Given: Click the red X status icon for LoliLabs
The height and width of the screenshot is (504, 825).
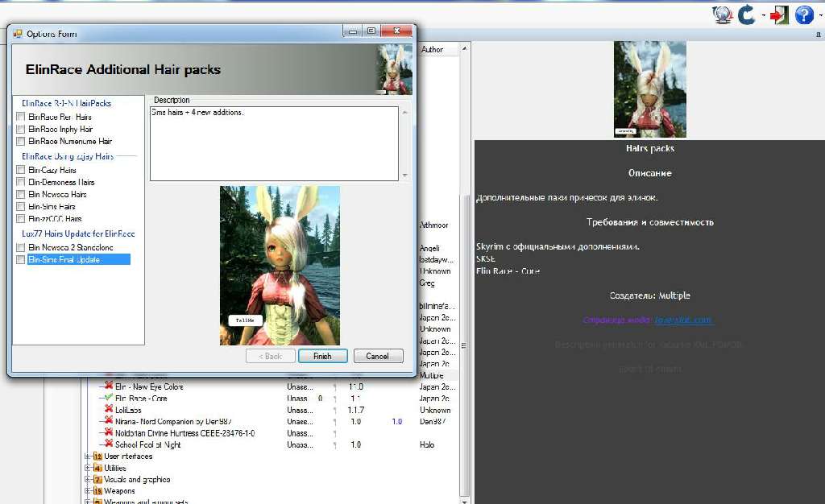Looking at the screenshot, I should [109, 409].
